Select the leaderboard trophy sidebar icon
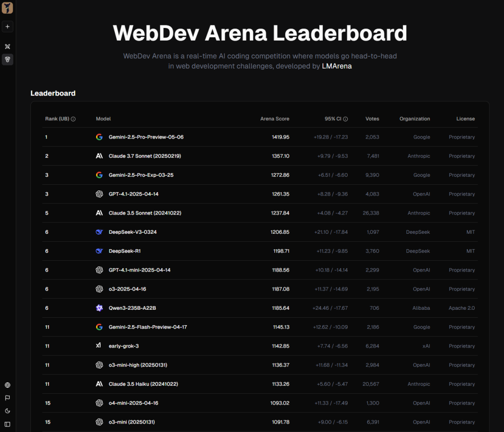Screen dimensions: 504x432 click(x=7, y=59)
